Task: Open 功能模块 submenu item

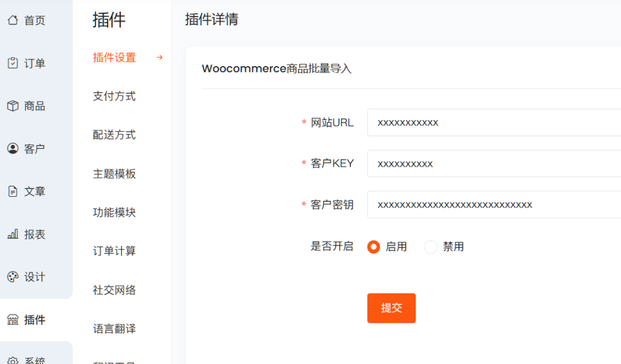Action: pos(114,212)
